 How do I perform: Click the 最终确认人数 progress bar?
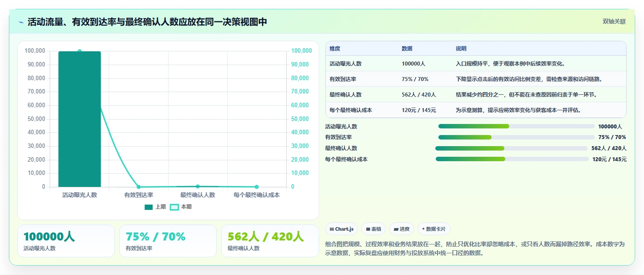point(511,148)
